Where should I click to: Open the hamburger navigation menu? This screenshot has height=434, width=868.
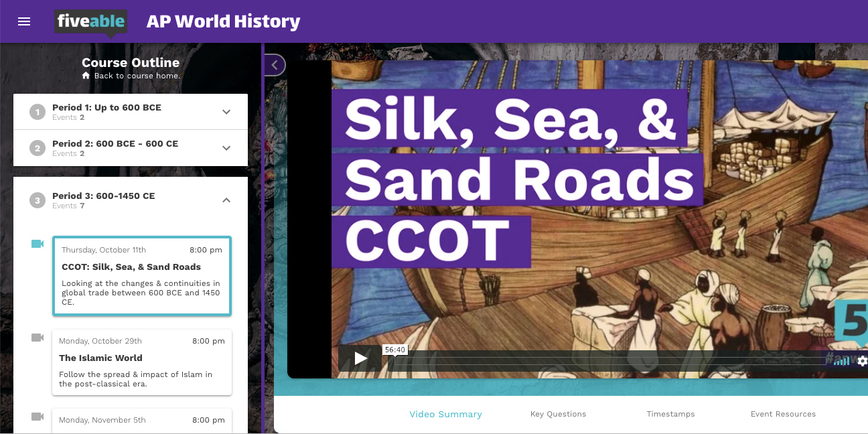click(x=24, y=21)
